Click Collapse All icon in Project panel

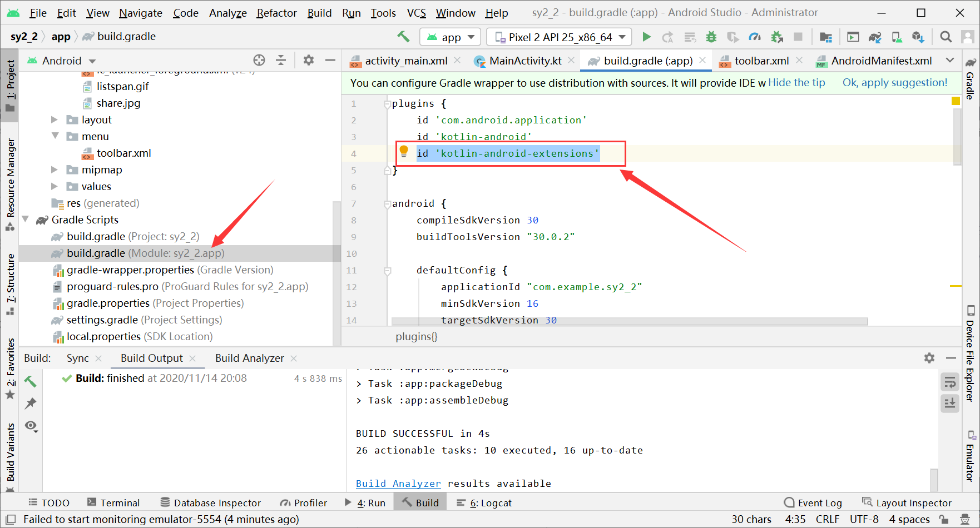pos(281,60)
